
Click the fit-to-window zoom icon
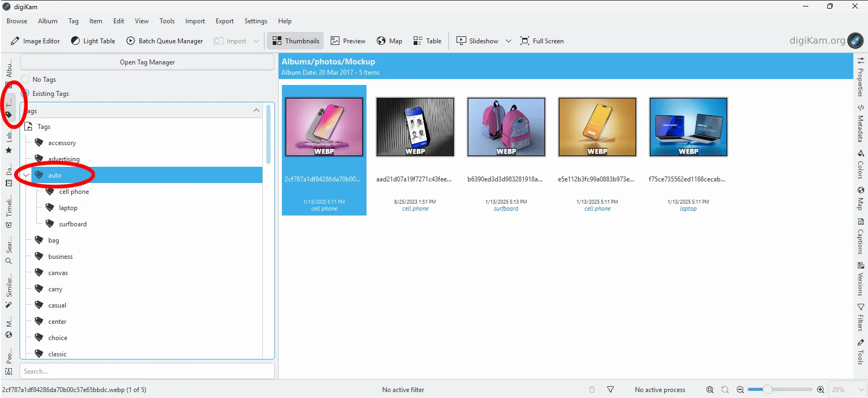[x=710, y=390]
